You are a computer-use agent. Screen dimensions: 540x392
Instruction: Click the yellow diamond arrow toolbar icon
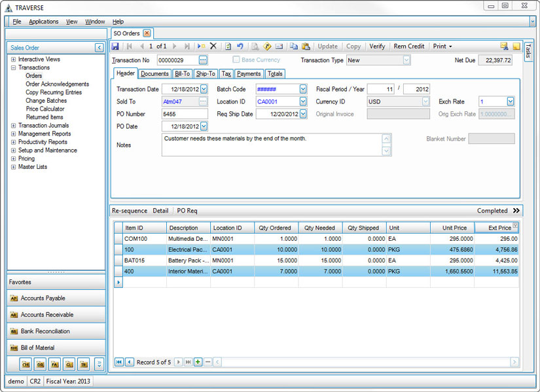267,46
